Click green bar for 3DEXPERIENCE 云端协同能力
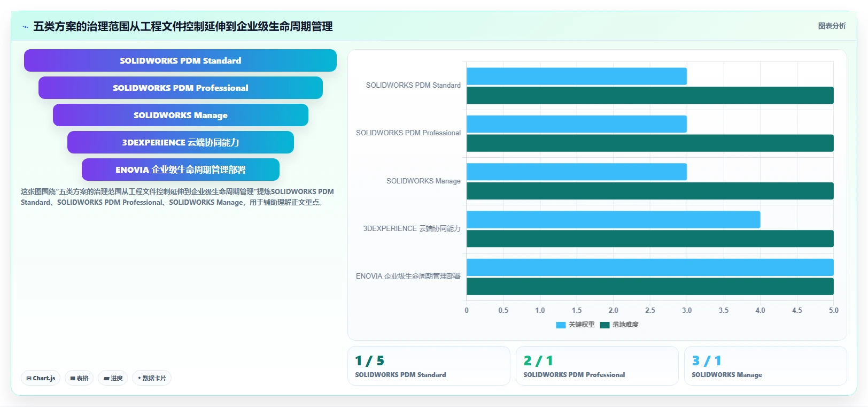The image size is (868, 407). click(x=650, y=239)
